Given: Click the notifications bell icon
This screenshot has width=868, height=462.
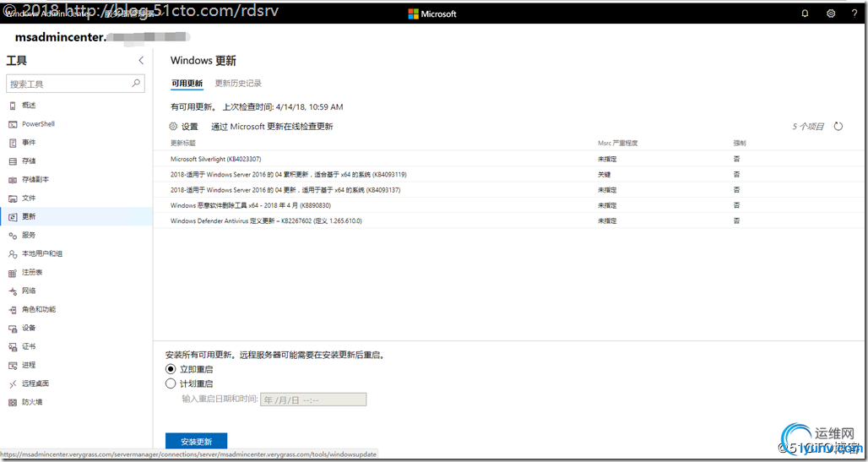Looking at the screenshot, I should pyautogui.click(x=805, y=14).
